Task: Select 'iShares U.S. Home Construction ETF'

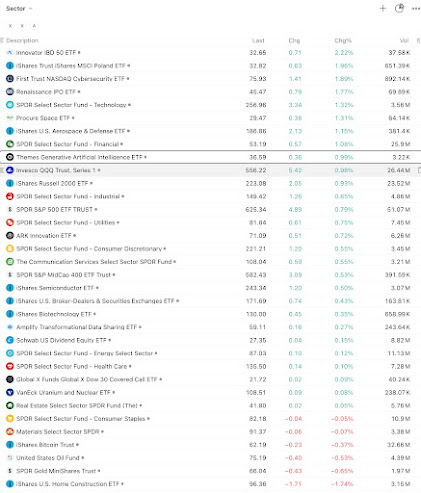Action: 68,484
